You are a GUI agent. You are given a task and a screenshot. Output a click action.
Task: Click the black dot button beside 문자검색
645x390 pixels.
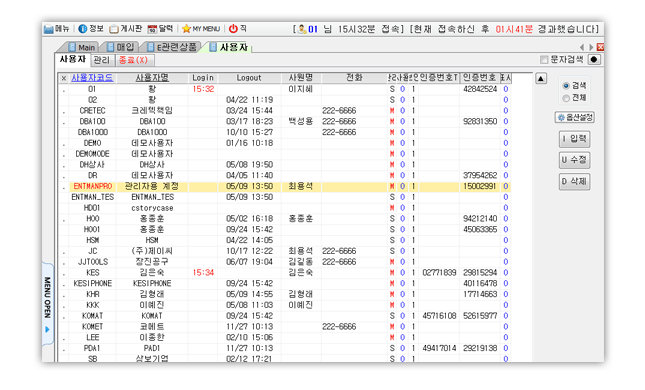click(594, 60)
